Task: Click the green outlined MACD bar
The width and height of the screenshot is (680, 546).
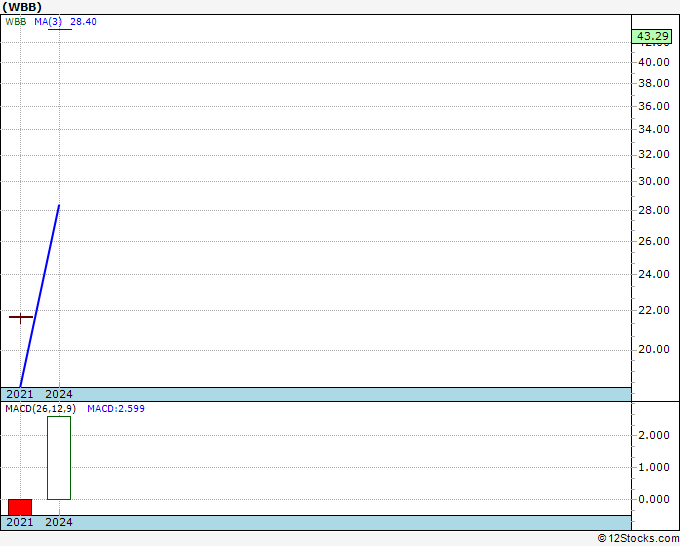Action: 59,458
